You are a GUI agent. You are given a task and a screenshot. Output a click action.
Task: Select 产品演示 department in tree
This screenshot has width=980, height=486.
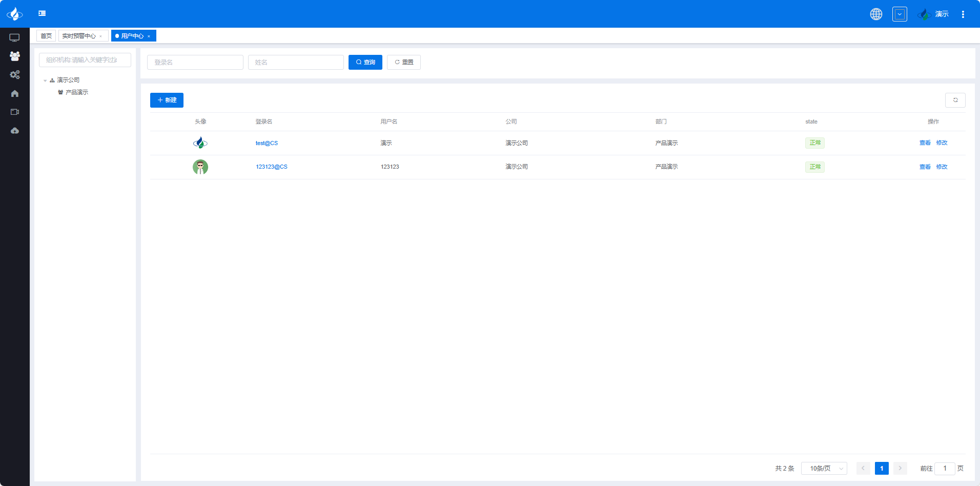[x=77, y=92]
